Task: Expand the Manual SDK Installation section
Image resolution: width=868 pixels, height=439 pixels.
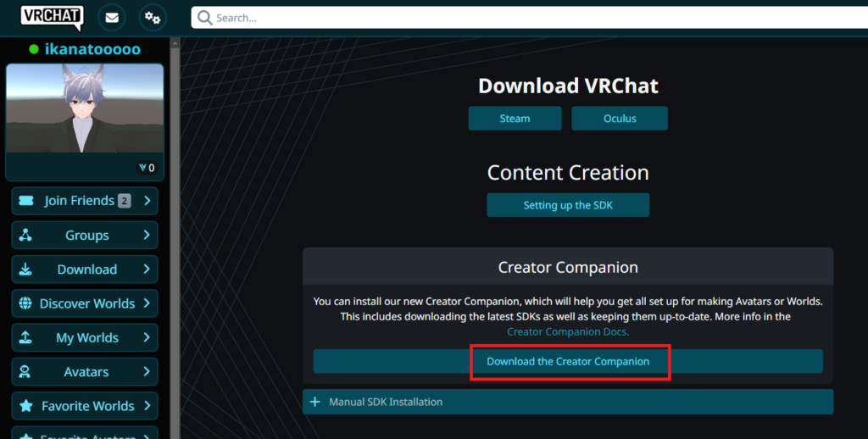Action: coord(568,402)
